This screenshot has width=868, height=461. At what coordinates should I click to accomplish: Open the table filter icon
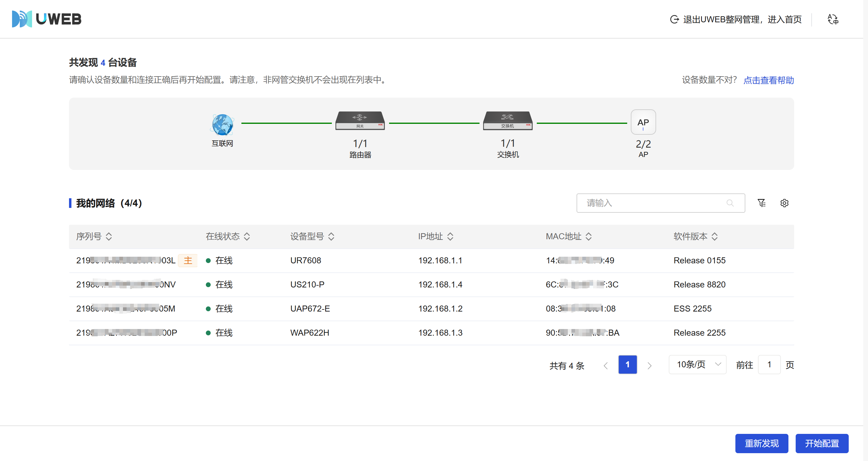(761, 203)
